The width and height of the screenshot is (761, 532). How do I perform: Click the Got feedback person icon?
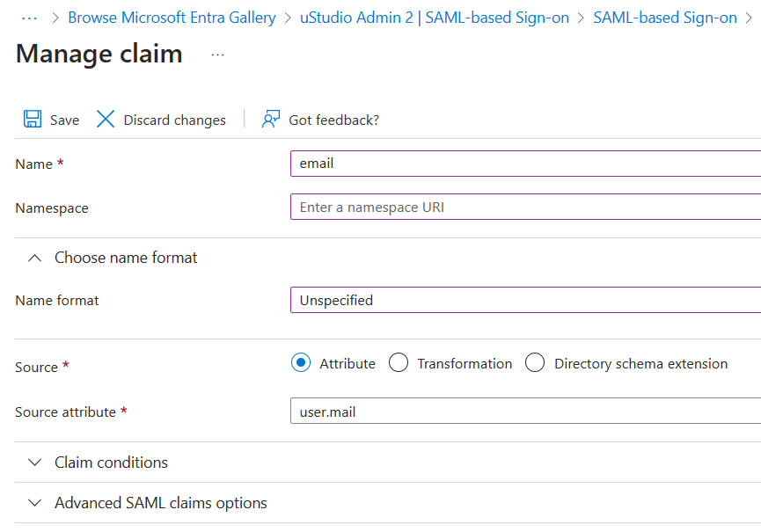271,120
